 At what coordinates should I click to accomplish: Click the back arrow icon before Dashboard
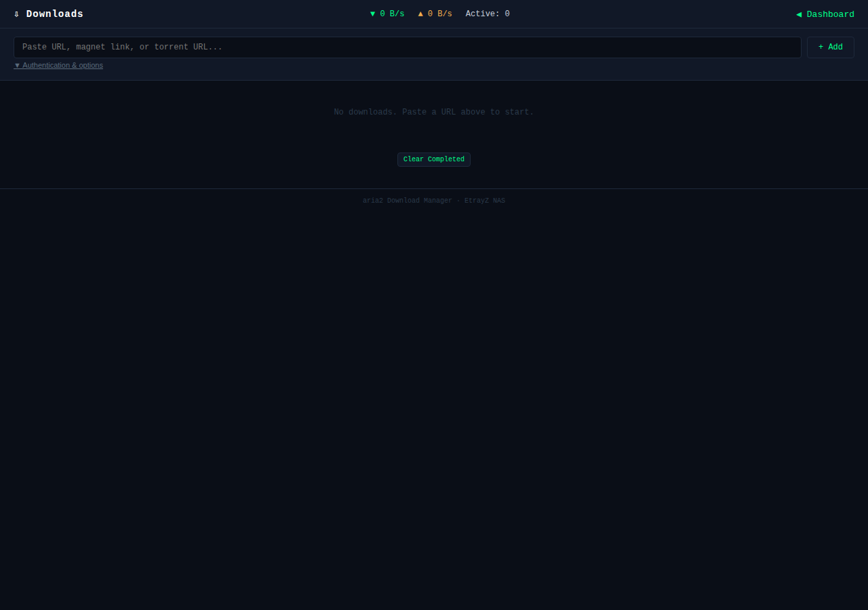[x=799, y=14]
